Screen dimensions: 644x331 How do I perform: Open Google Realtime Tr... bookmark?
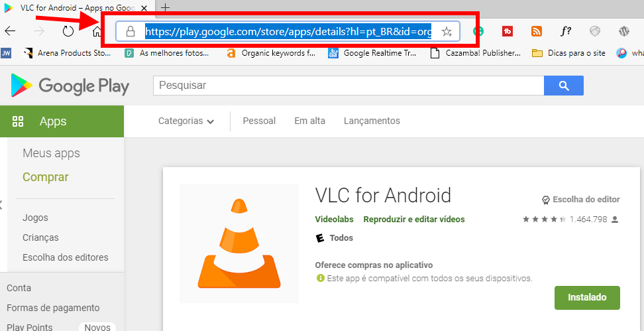click(x=372, y=53)
